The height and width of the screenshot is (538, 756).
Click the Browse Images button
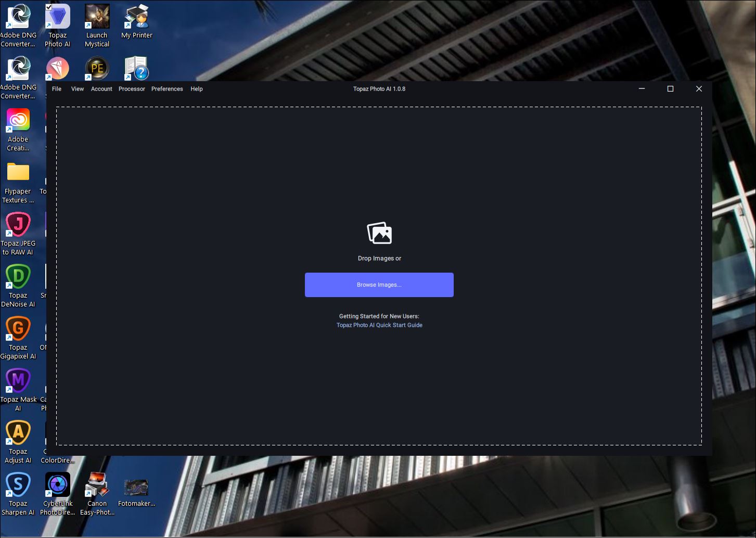click(x=379, y=285)
